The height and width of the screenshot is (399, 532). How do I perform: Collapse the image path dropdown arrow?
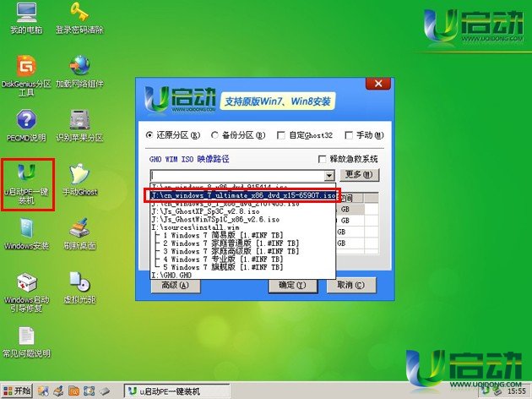(x=329, y=175)
